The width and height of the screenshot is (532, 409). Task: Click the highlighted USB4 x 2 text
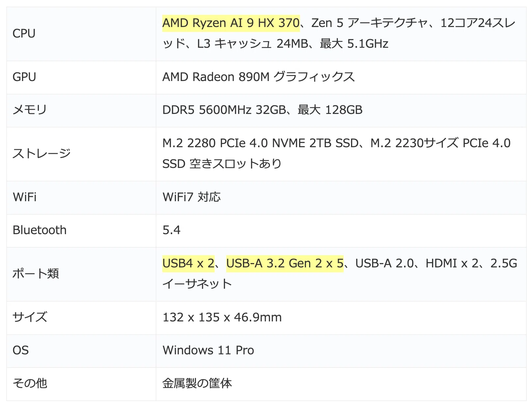tap(188, 263)
